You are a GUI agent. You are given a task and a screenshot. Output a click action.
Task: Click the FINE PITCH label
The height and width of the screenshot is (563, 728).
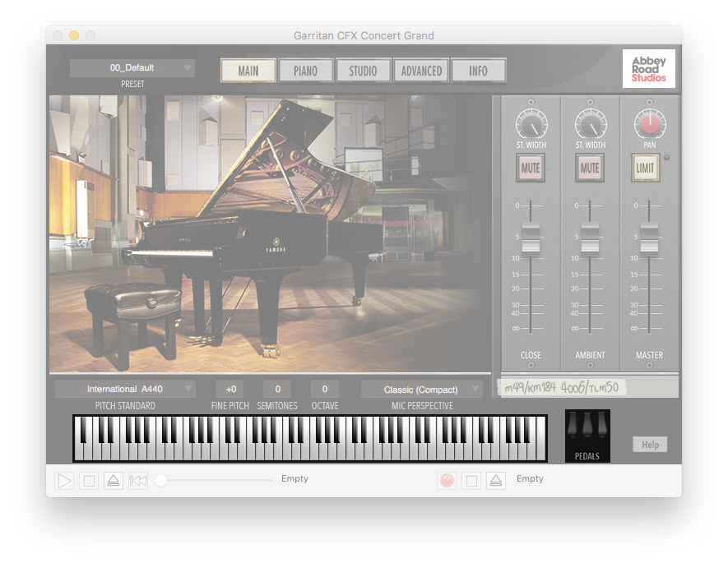(x=230, y=406)
